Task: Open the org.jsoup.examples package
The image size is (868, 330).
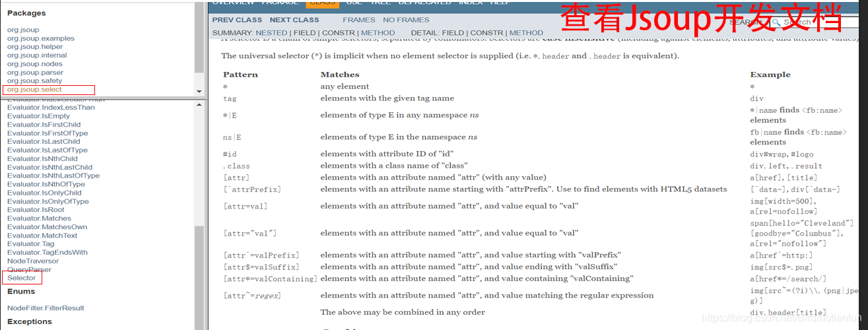Action: [41, 38]
